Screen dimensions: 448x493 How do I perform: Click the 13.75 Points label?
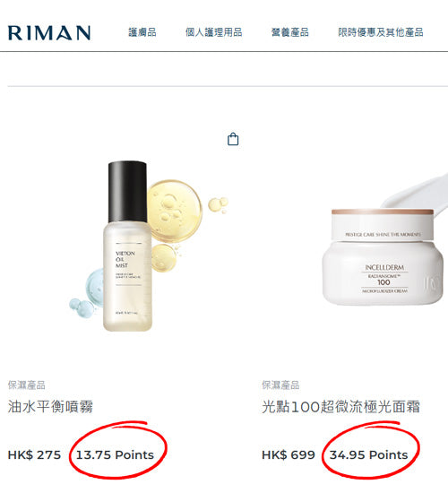tap(115, 455)
